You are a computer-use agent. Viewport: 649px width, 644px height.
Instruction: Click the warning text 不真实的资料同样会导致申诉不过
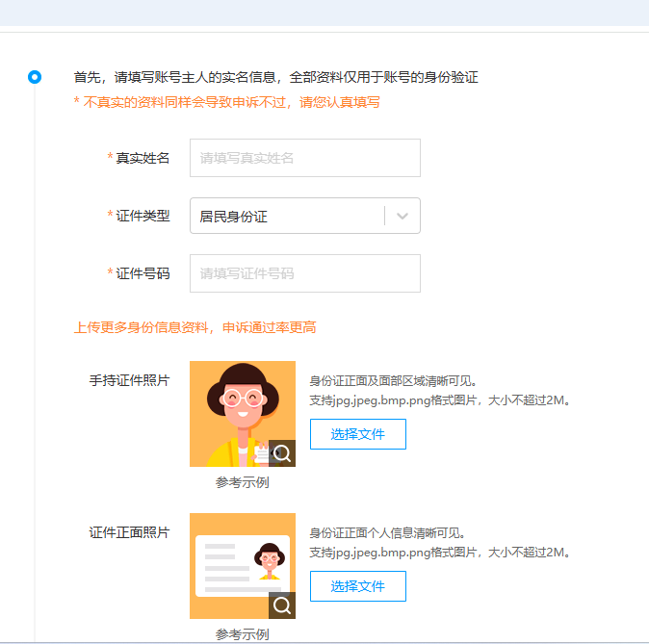click(184, 102)
